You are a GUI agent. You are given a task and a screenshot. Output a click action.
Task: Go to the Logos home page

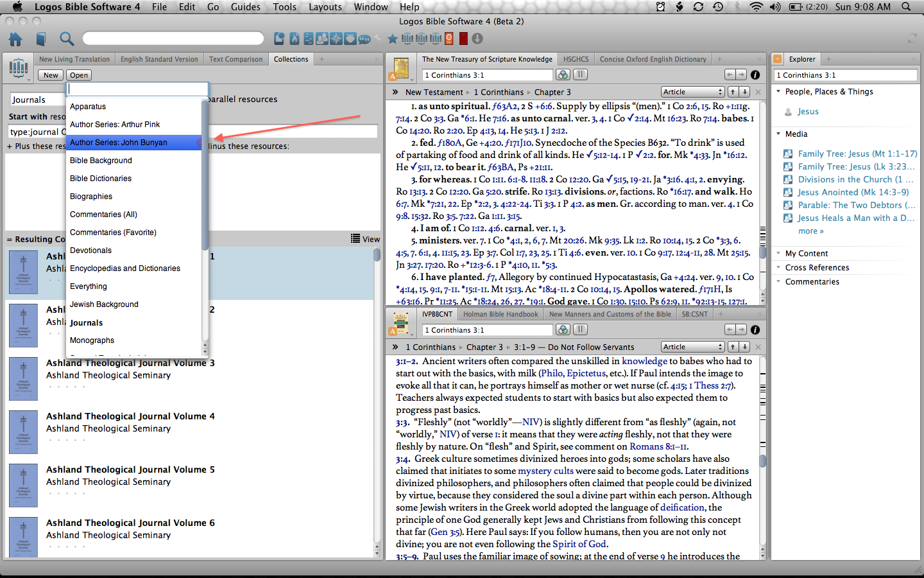(x=15, y=39)
